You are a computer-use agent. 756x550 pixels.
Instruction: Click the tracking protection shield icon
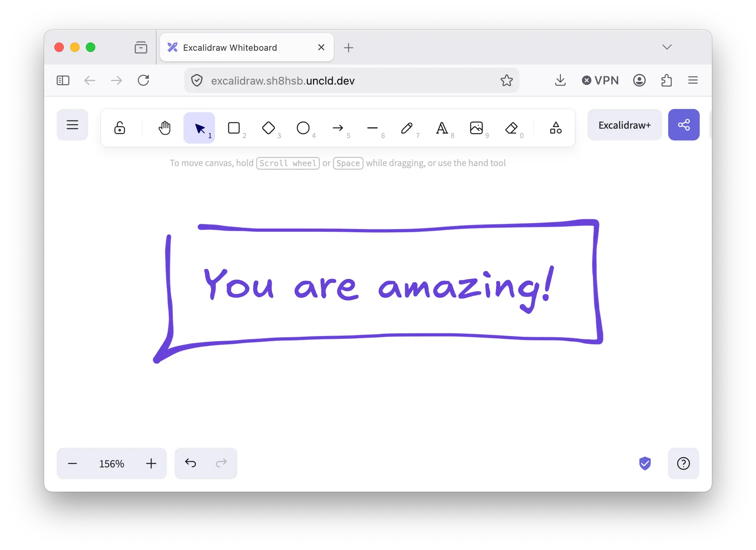tap(197, 81)
